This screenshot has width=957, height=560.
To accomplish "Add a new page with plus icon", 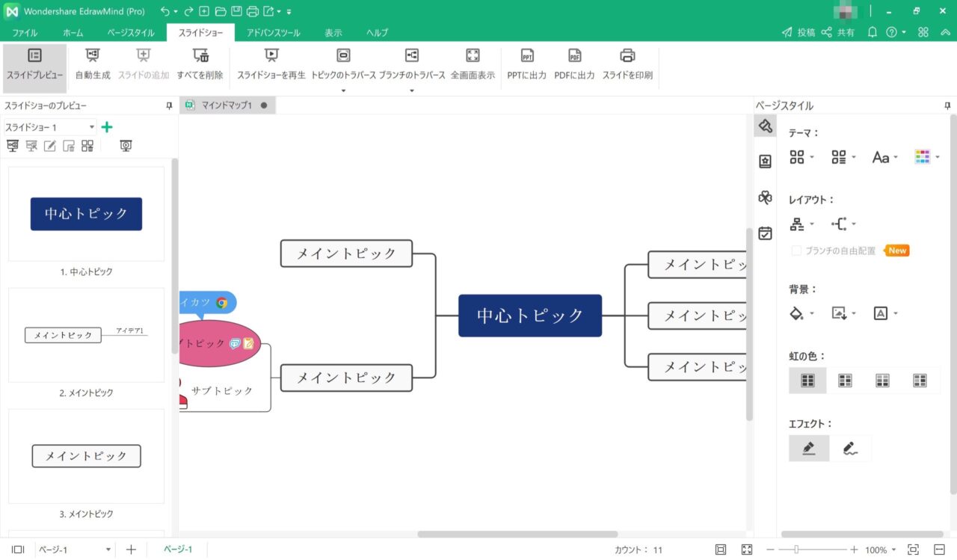I will tap(132, 550).
